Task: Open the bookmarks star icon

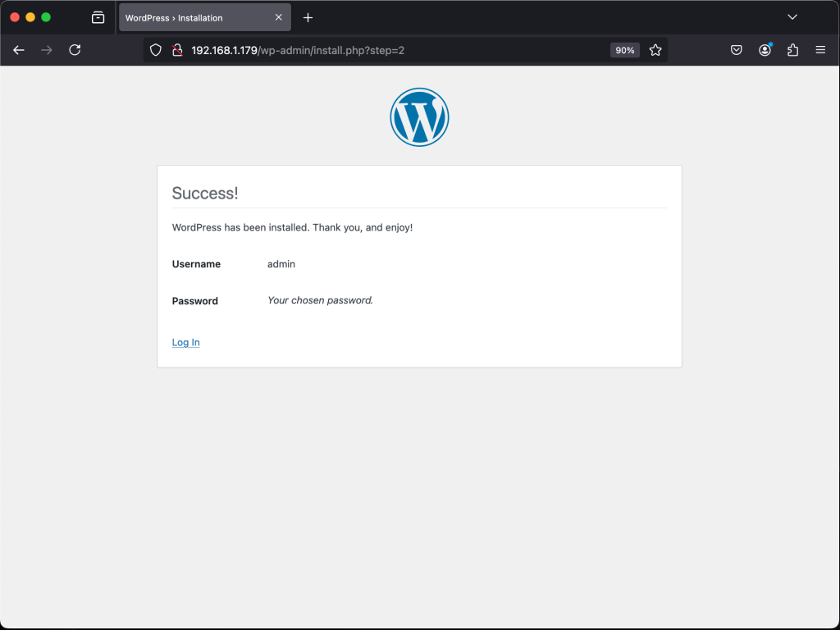Action: (655, 50)
